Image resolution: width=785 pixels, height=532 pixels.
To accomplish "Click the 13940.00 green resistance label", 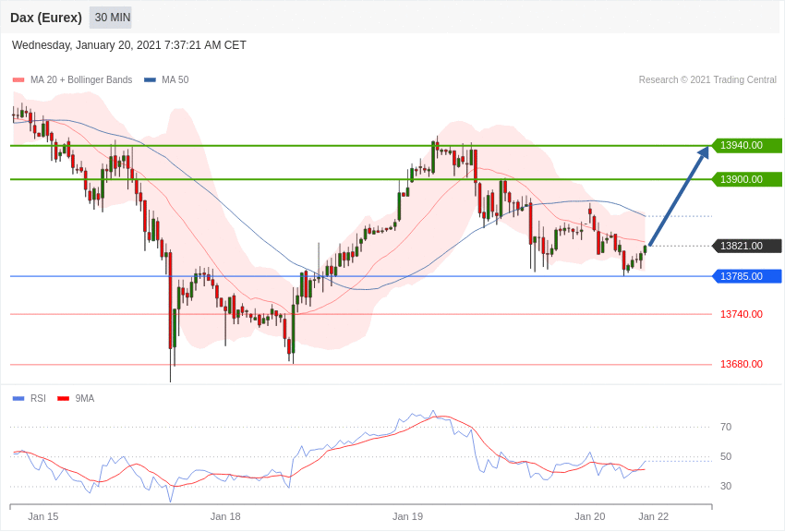I will pos(746,146).
